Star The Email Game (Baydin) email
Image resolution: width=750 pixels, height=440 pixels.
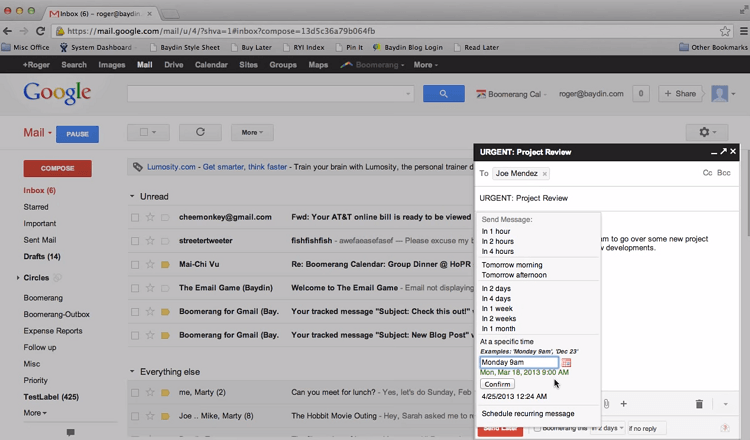[150, 288]
